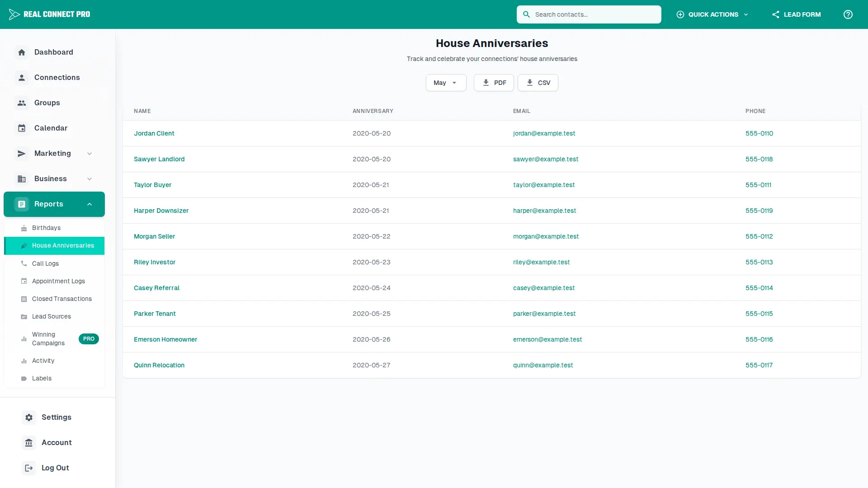Click the Closed Transactions list icon
Viewport: 868px width, 488px height.
coord(24,299)
